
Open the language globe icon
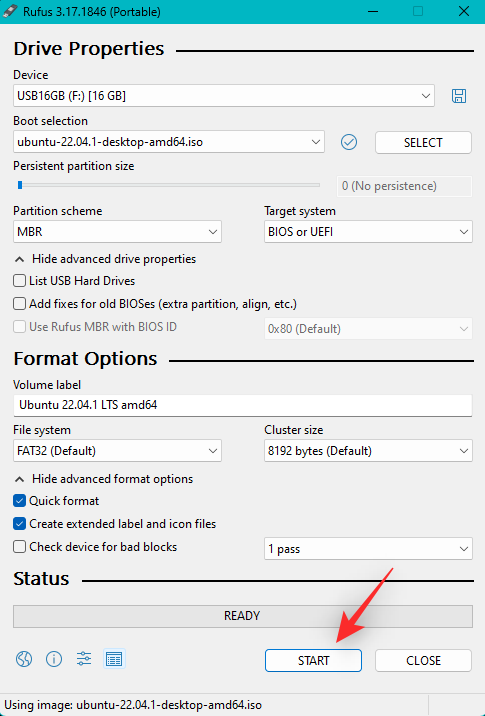pos(24,659)
